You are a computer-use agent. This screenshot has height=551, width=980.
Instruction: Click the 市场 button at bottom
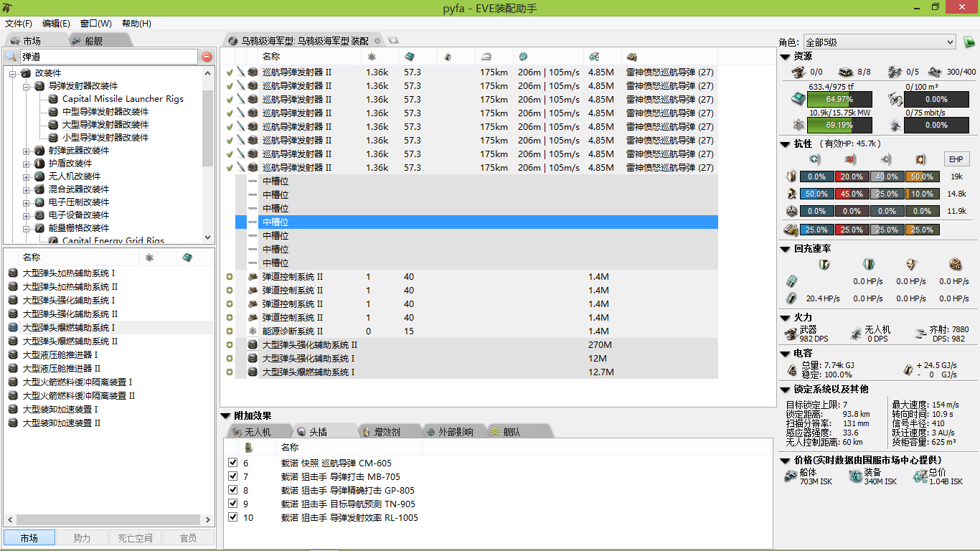[x=29, y=537]
